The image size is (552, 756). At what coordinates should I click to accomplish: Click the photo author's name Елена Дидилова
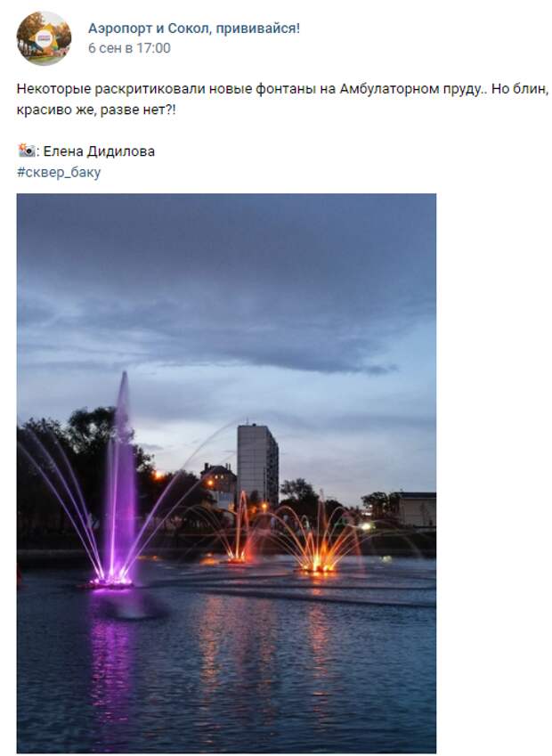(99, 151)
